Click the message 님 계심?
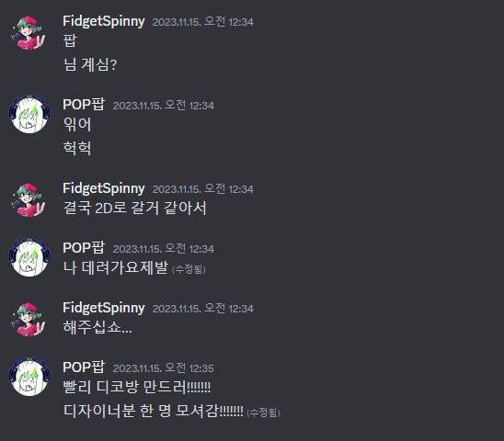 click(x=90, y=64)
